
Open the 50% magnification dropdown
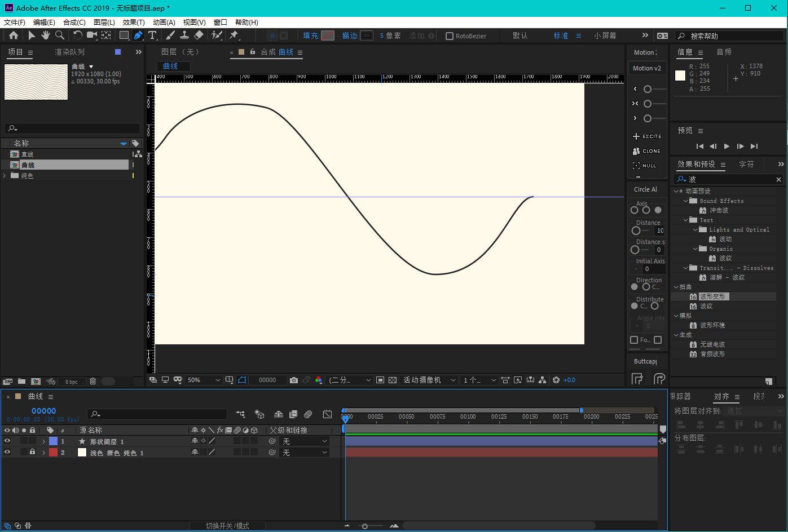[204, 380]
